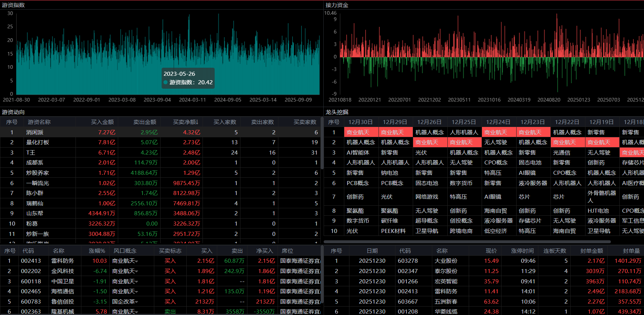Select the 量化打板 hot-money row
Image resolution: width=644 pixels, height=315 pixels.
pyautogui.click(x=38, y=142)
